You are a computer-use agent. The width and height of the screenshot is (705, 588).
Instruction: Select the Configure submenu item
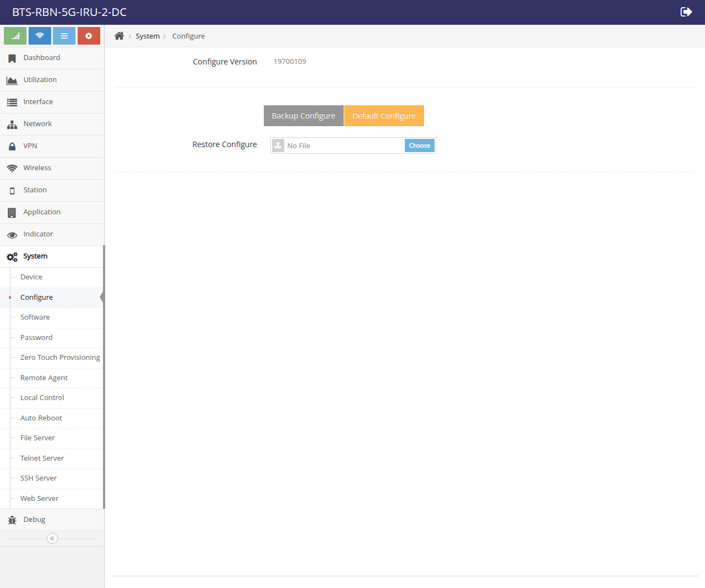[52, 298]
